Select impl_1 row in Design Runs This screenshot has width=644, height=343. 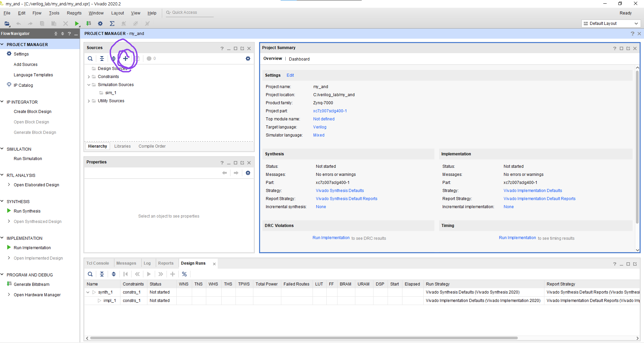click(x=362, y=301)
